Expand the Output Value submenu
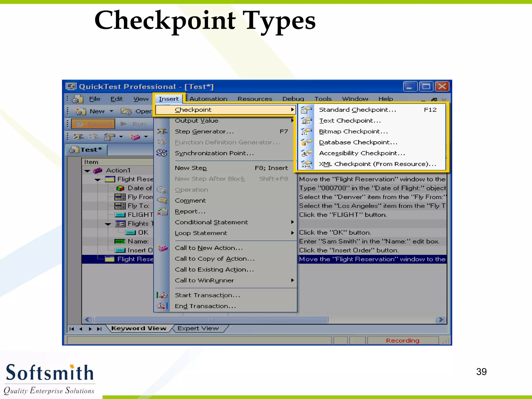This screenshot has width=532, height=399. [292, 121]
